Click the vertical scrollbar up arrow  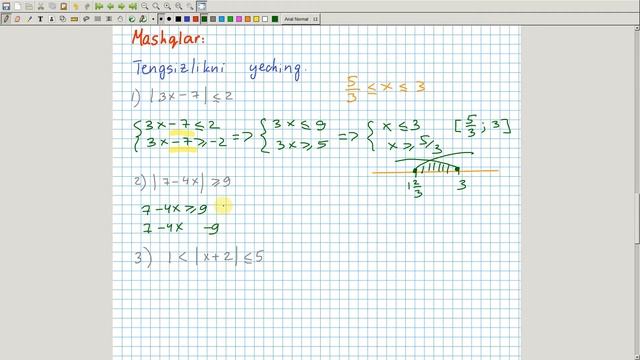(x=637, y=28)
